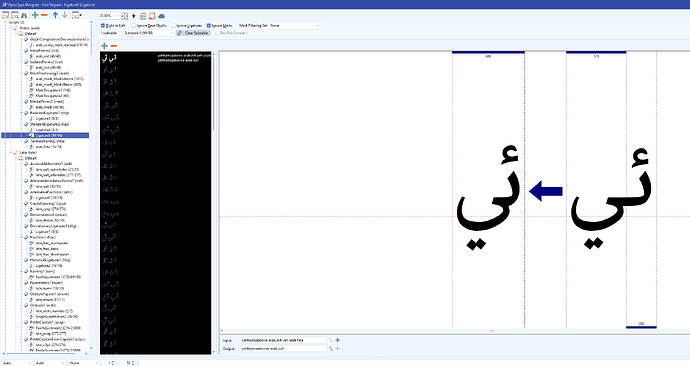
Task: Click the second toolbar icon with magnifier
Action: (15, 15)
